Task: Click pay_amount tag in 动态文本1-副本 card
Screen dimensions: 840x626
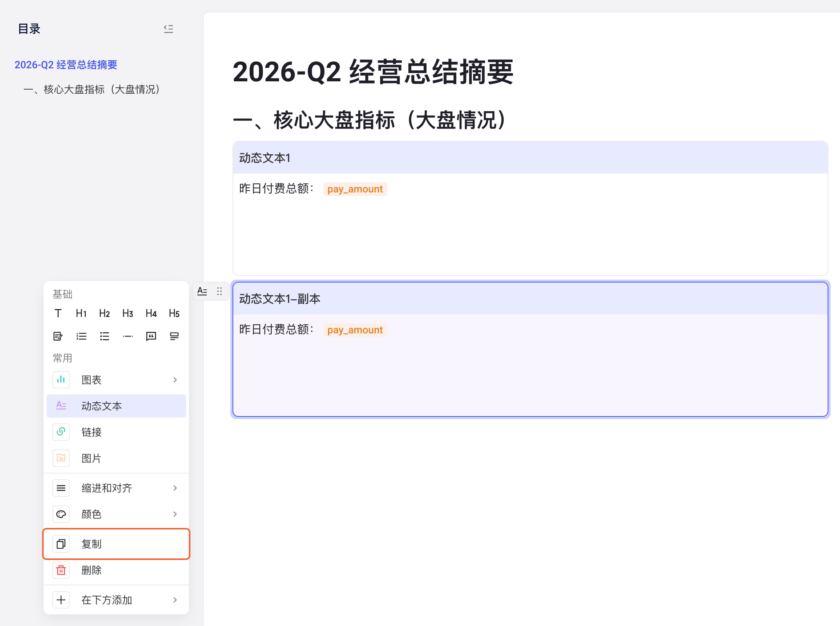Action: pyautogui.click(x=355, y=330)
